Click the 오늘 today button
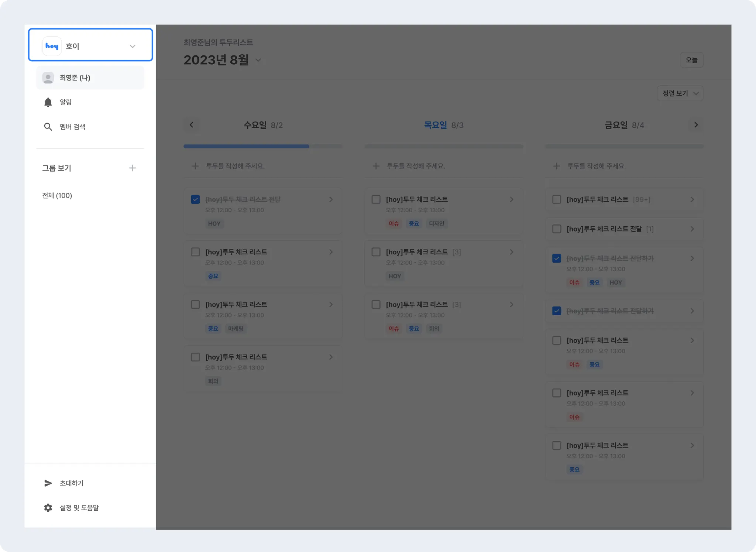The image size is (756, 552). 691,60
